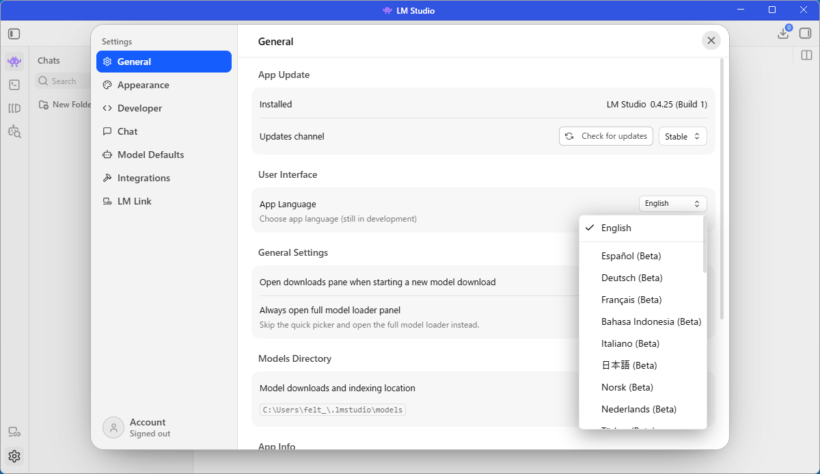Choose Deutsch (Beta) language

tap(641, 278)
